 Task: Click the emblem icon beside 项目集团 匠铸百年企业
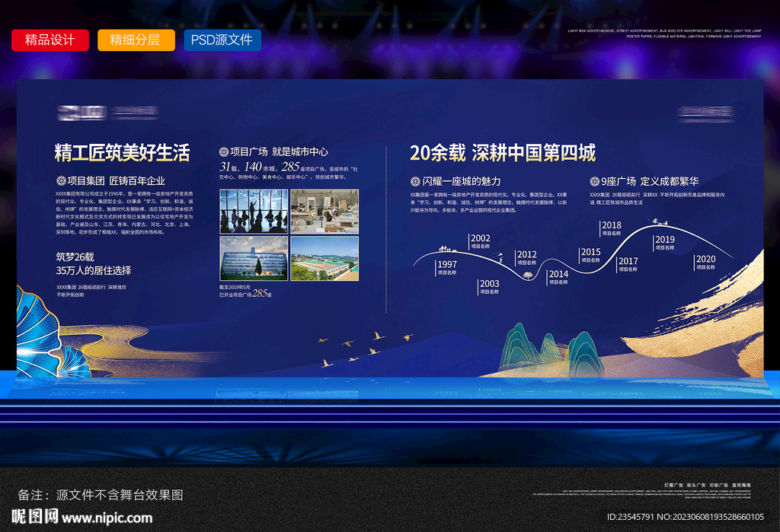click(x=61, y=180)
